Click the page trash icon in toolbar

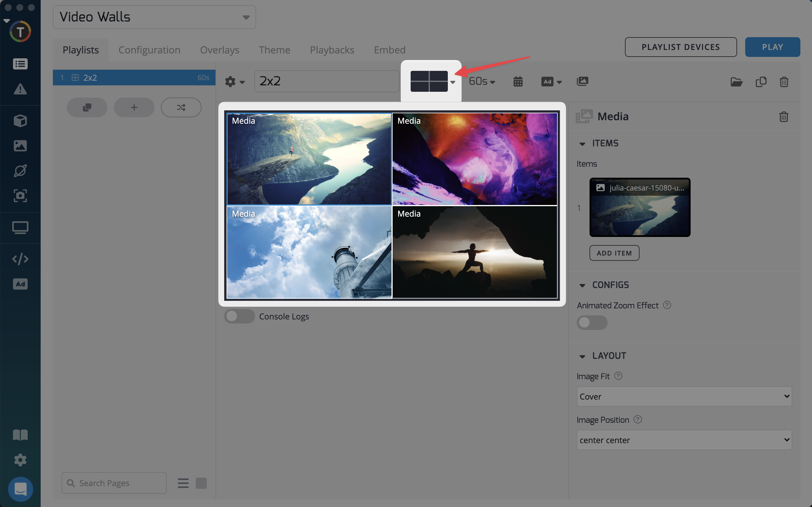(x=784, y=82)
